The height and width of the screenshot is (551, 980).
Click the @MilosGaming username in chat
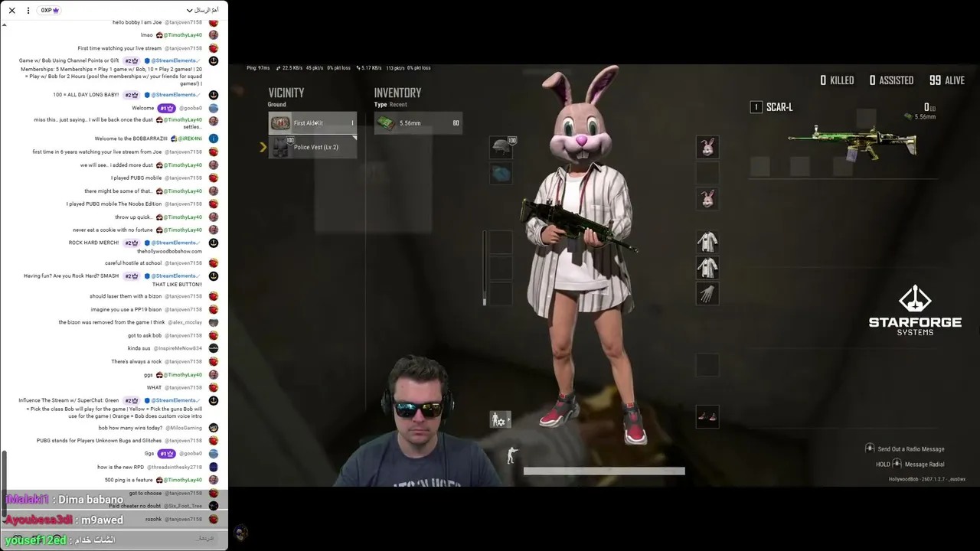(184, 429)
